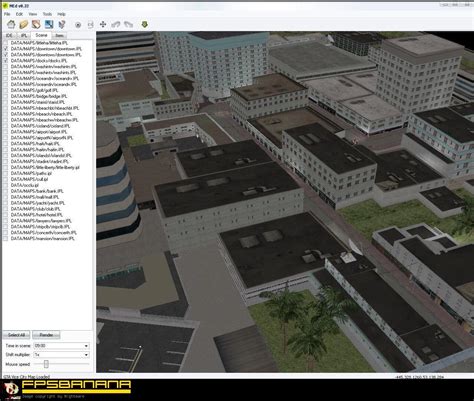Check the yacht.IPL checkbox
The height and width of the screenshot is (401, 474).
pyautogui.click(x=6, y=203)
